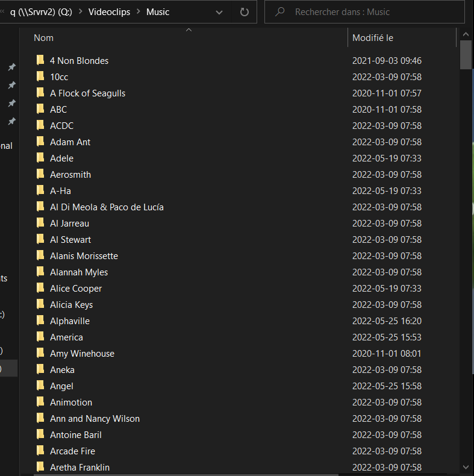This screenshot has height=476, width=474.
Task: Click date 2022-05-25 15:53 of America
Action: point(387,337)
